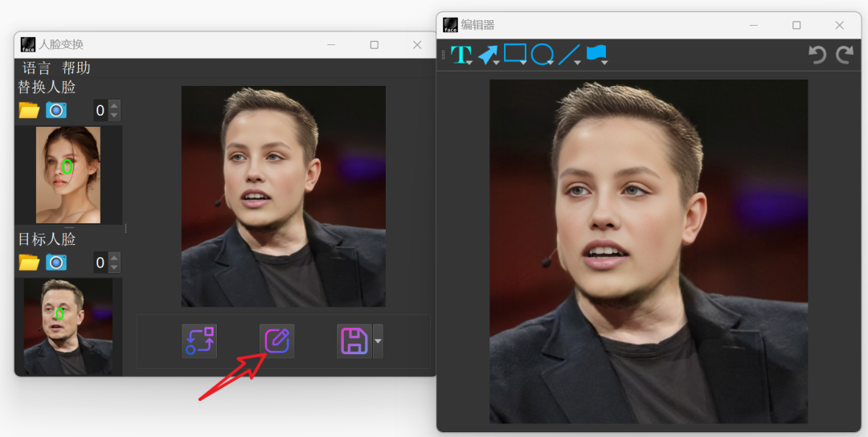The width and height of the screenshot is (868, 437).
Task: Select the target man face thumbnail
Action: point(68,327)
